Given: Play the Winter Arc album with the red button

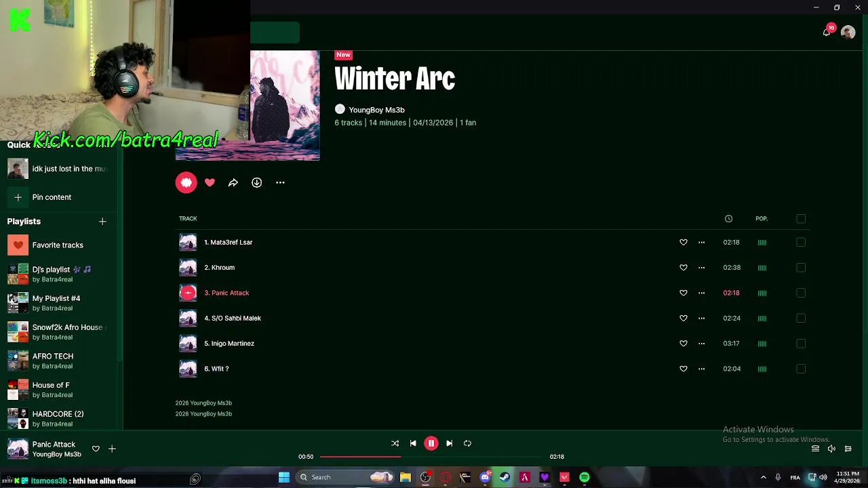Looking at the screenshot, I should [186, 182].
